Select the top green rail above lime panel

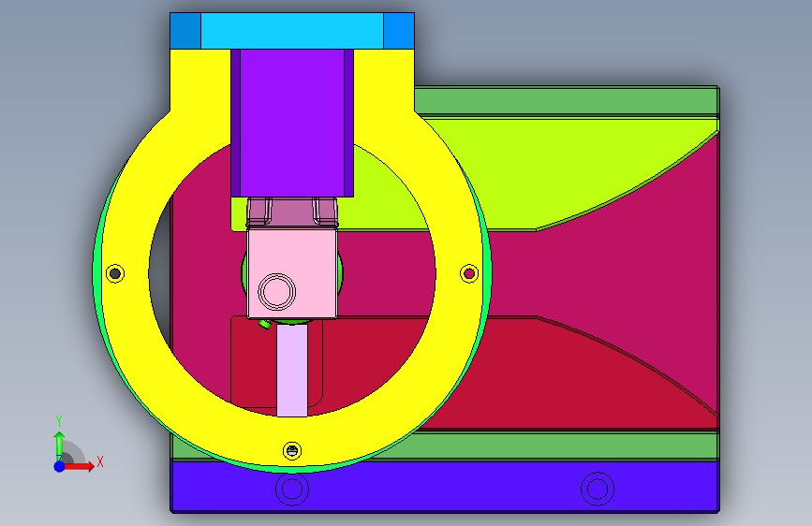pyautogui.click(x=566, y=100)
